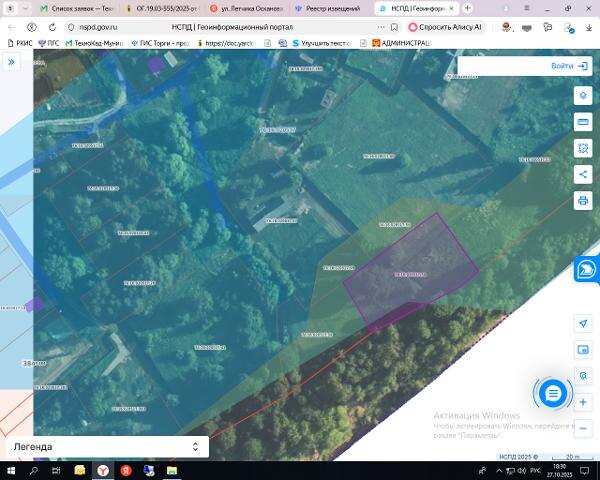Toggle the overview mini-map icon
600x480 pixels.
[x=583, y=349]
